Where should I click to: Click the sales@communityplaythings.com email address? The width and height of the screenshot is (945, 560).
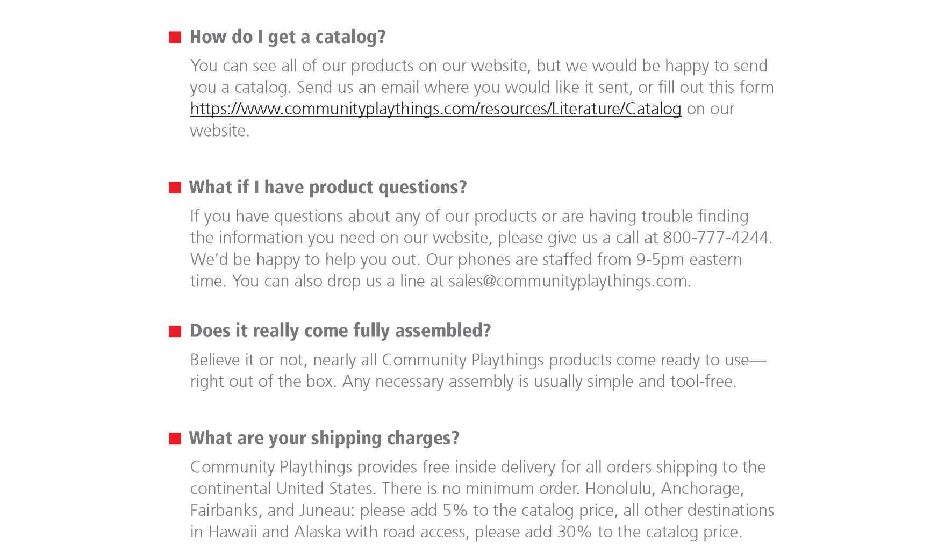pyautogui.click(x=568, y=281)
